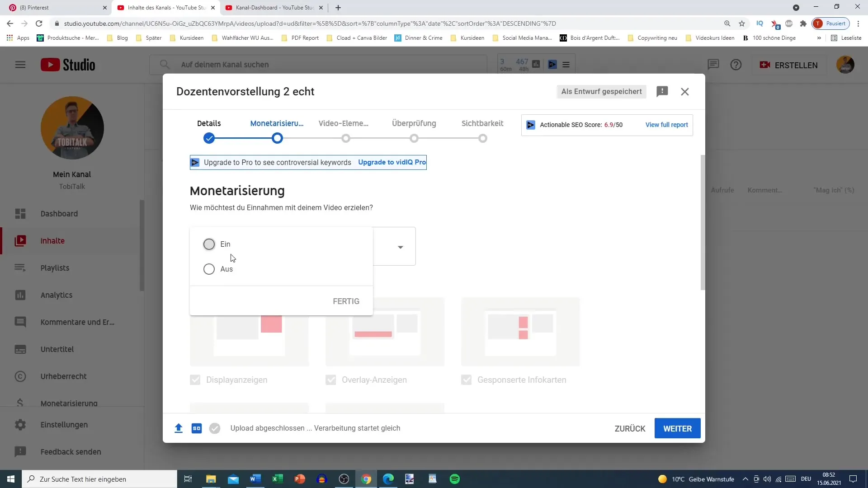Toggle the Overlay-Anzeigen checkbox
This screenshot has width=868, height=488.
click(x=331, y=380)
